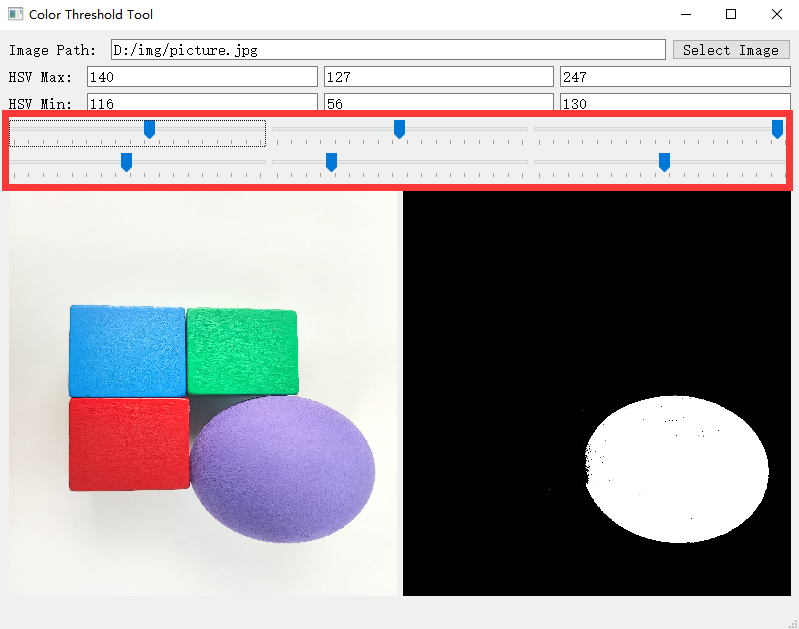Image resolution: width=799 pixels, height=629 pixels.
Task: Select the HSV Max field showing 127
Action: point(438,77)
